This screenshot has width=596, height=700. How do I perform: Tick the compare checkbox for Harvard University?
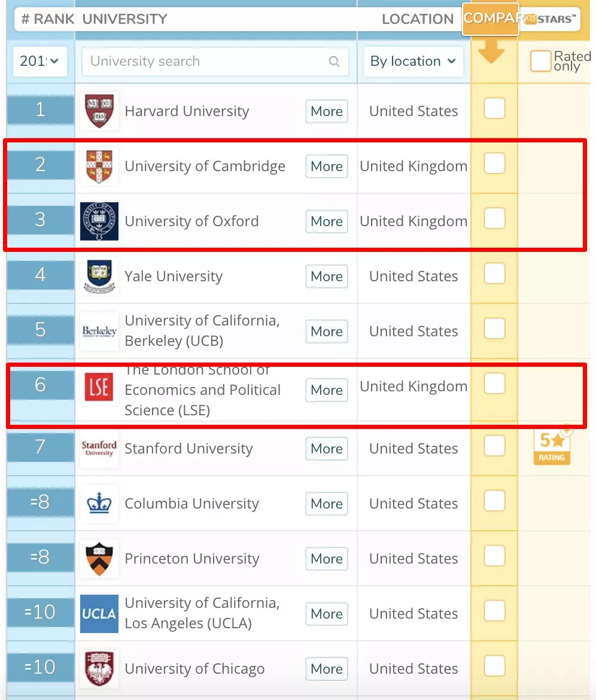point(495,108)
